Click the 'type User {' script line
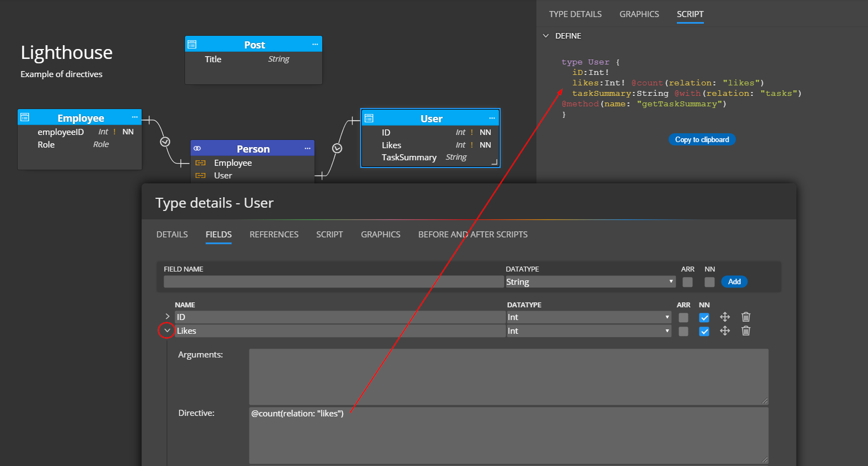 (590, 62)
